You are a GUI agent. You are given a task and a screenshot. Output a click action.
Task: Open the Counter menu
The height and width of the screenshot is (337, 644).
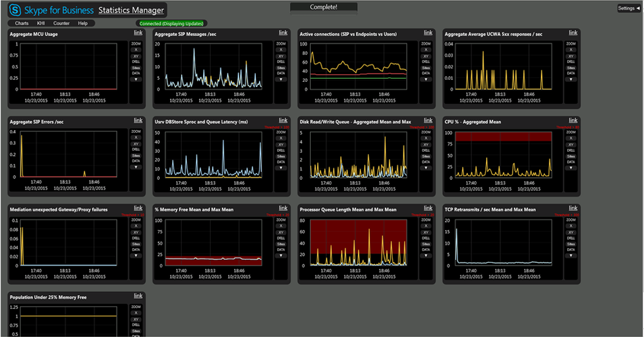click(x=61, y=23)
